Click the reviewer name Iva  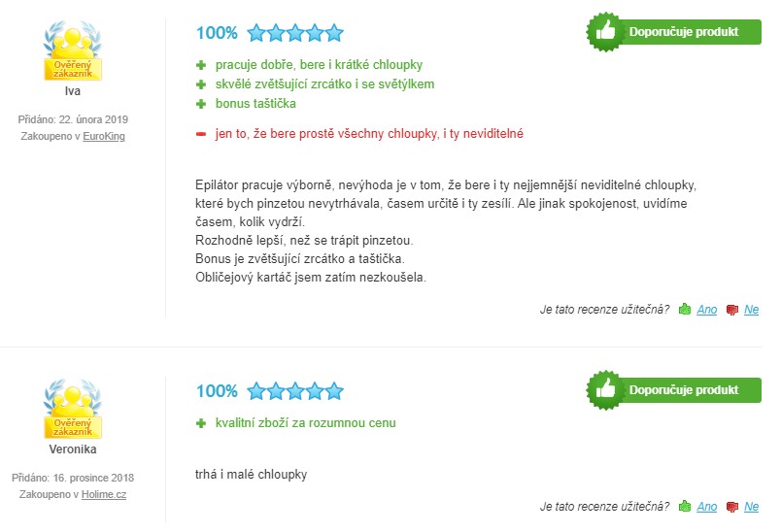[72, 92]
